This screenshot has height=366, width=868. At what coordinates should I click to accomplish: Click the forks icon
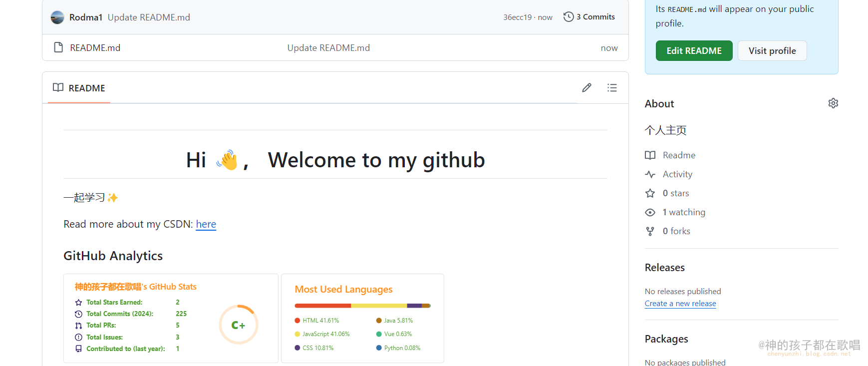coord(650,231)
